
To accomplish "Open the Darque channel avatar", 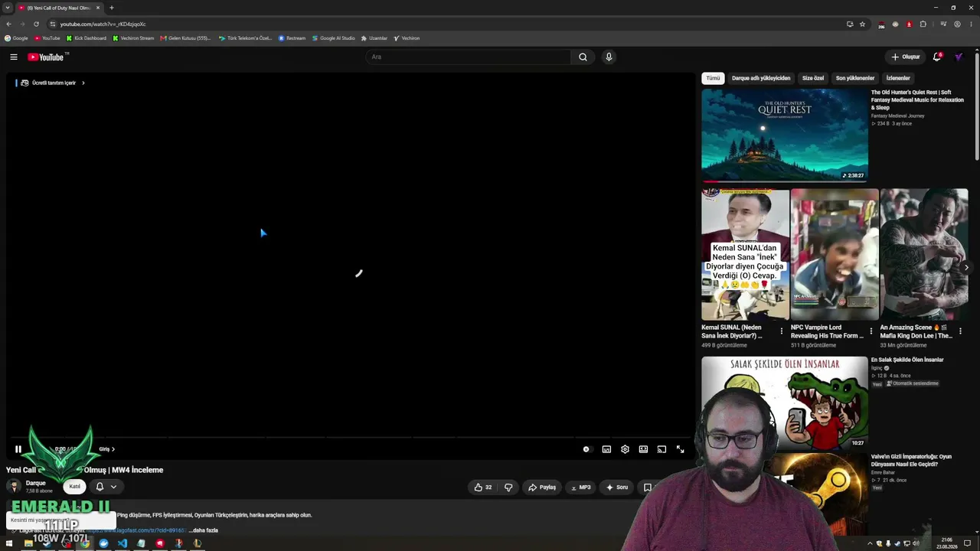I will click(x=14, y=487).
